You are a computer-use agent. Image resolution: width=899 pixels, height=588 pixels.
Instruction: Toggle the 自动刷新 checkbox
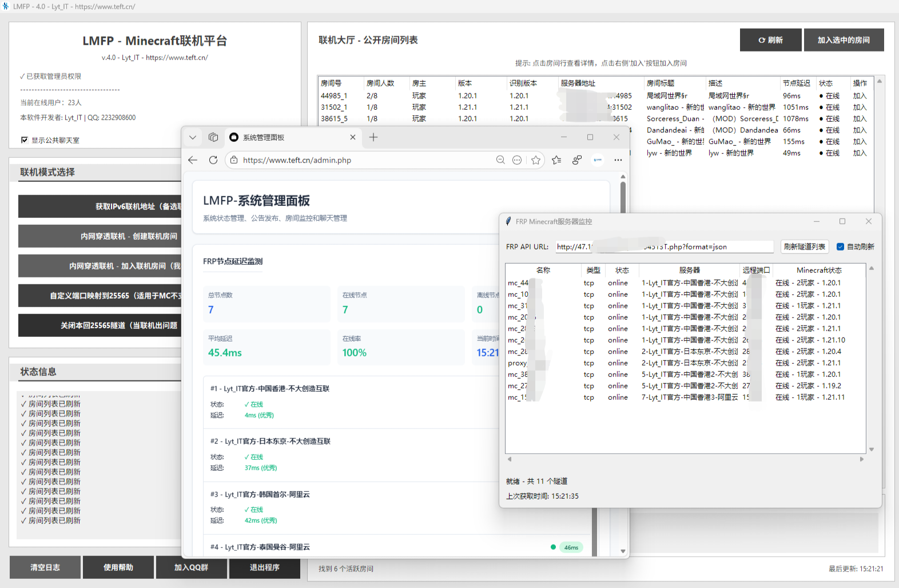[x=840, y=247]
